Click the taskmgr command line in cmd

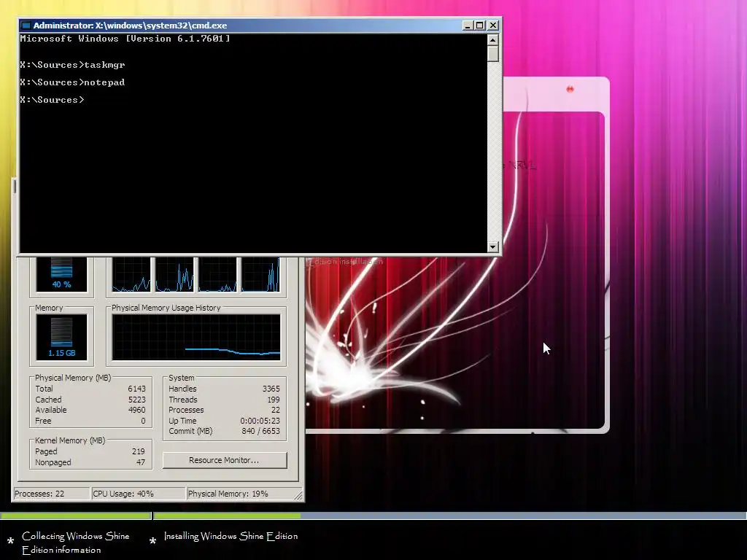[72, 65]
